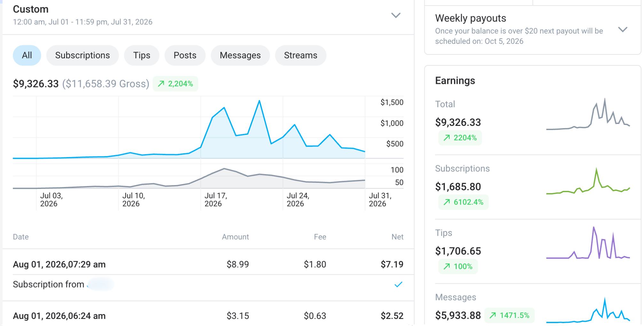This screenshot has width=644, height=326.
Task: Click the payout scheduled Oct 5, 2026 note
Action: (x=519, y=36)
